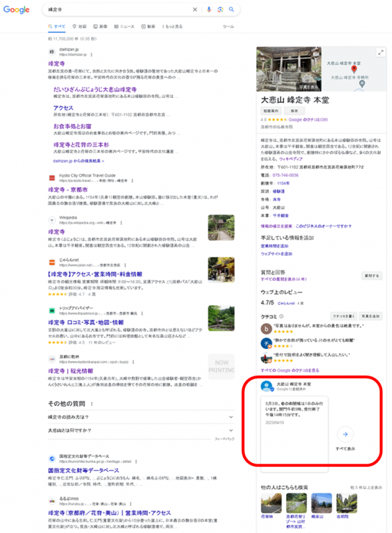Image resolution: width=392 pixels, height=533 pixels.
Task: Expand the 大悲山とは何ですか？ question
Action: (141, 430)
